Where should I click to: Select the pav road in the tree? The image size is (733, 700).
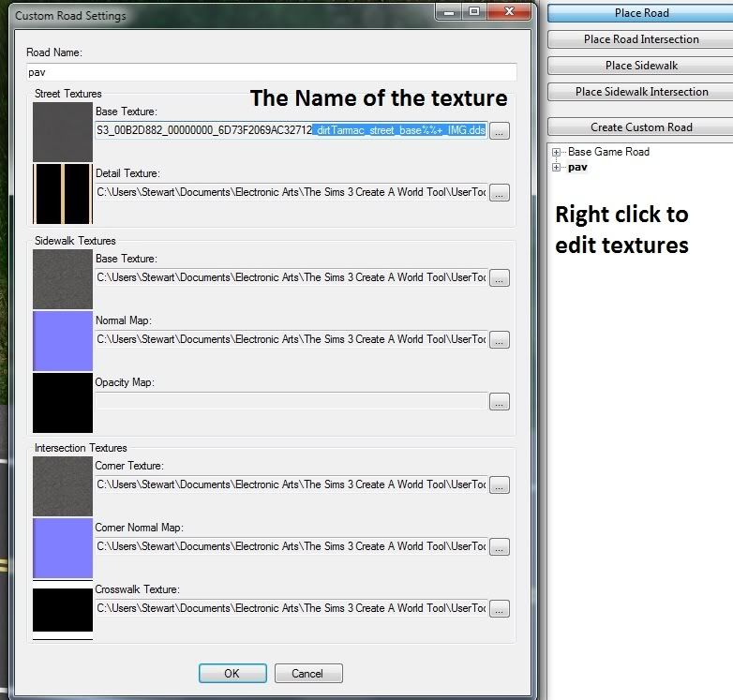[577, 168]
